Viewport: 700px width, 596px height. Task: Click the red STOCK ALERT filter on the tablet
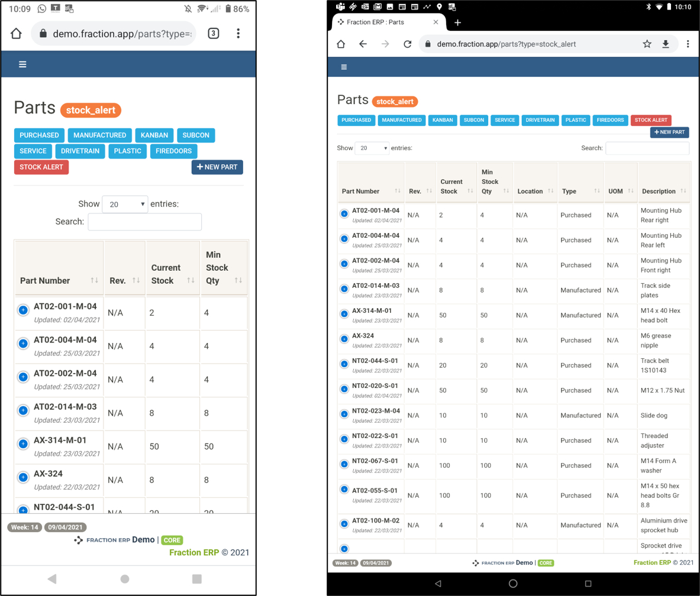(651, 120)
